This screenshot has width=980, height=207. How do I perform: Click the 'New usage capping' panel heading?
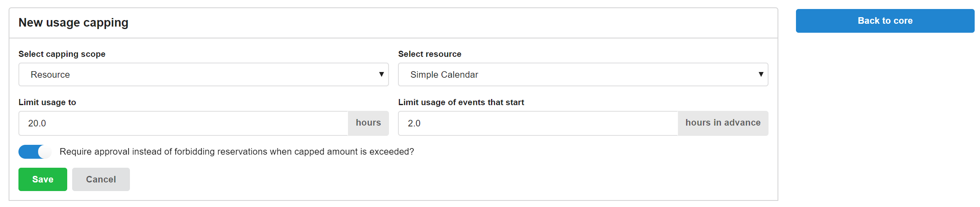[x=73, y=23]
